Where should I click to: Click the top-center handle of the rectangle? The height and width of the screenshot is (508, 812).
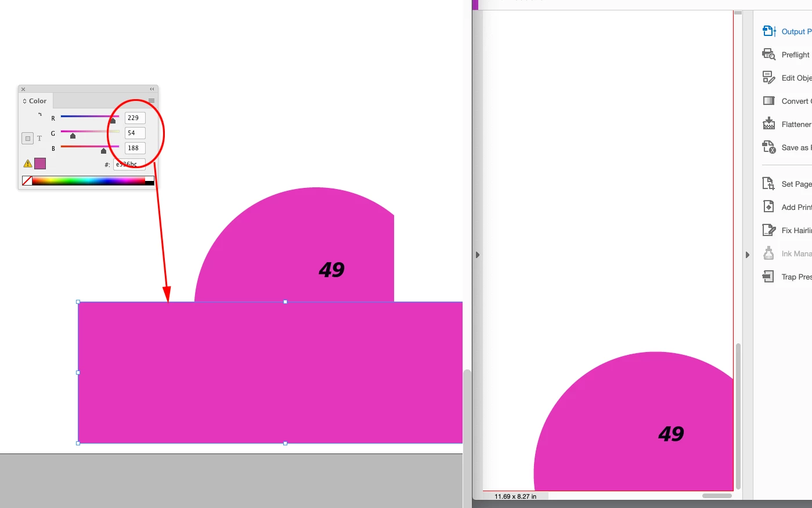(x=285, y=302)
